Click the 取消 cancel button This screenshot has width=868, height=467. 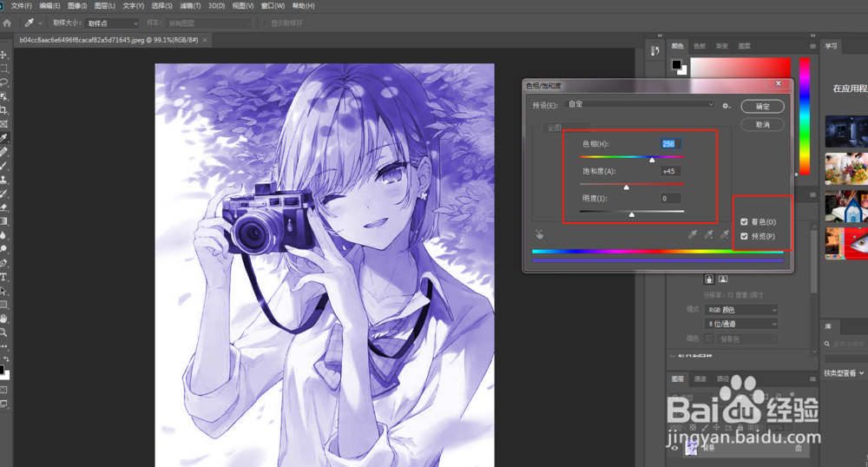(x=762, y=124)
